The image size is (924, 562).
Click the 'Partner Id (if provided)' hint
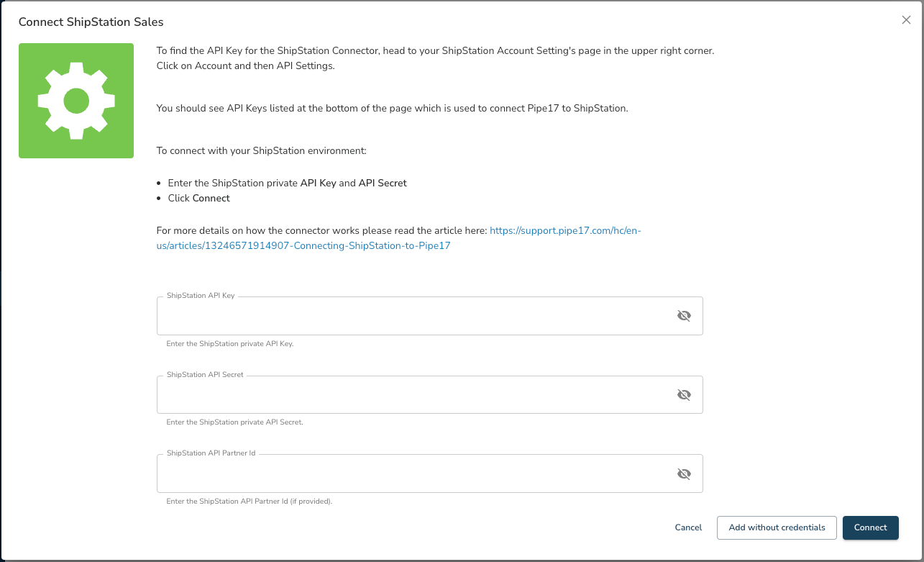point(249,501)
